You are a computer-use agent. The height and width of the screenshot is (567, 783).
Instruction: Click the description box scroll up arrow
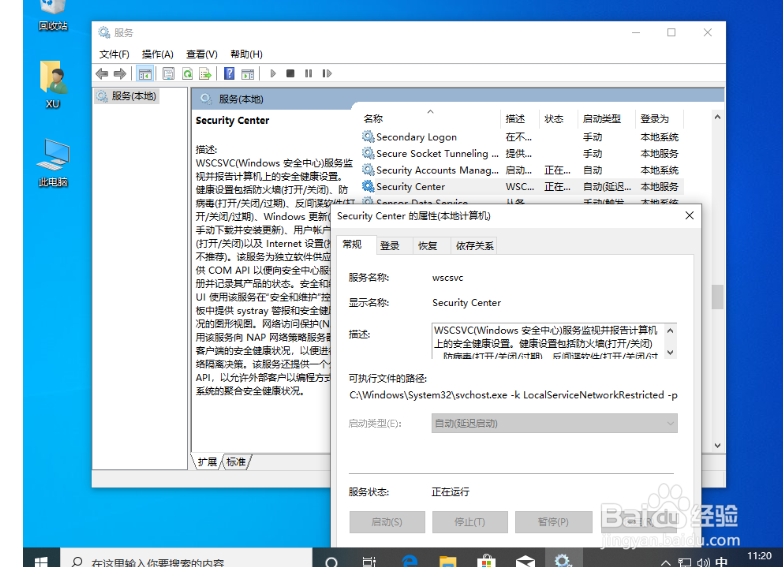(671, 330)
